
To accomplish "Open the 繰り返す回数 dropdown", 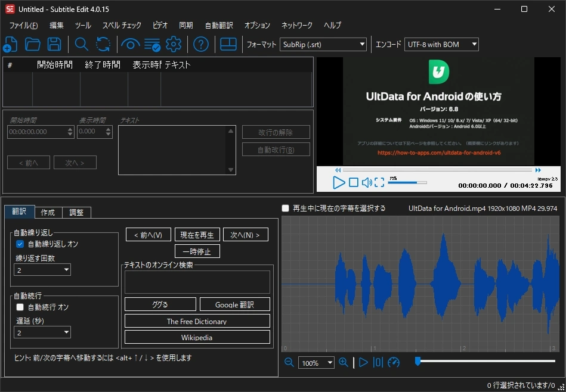I will (42, 270).
